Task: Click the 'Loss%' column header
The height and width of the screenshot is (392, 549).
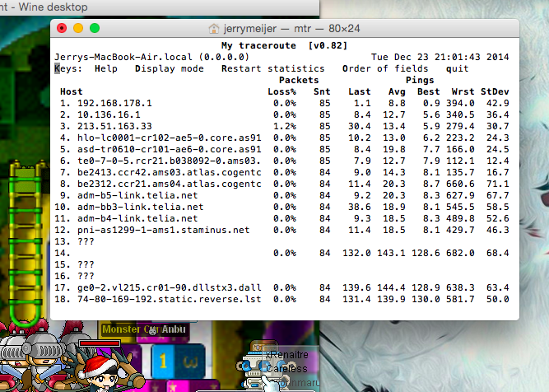Action: pos(281,91)
